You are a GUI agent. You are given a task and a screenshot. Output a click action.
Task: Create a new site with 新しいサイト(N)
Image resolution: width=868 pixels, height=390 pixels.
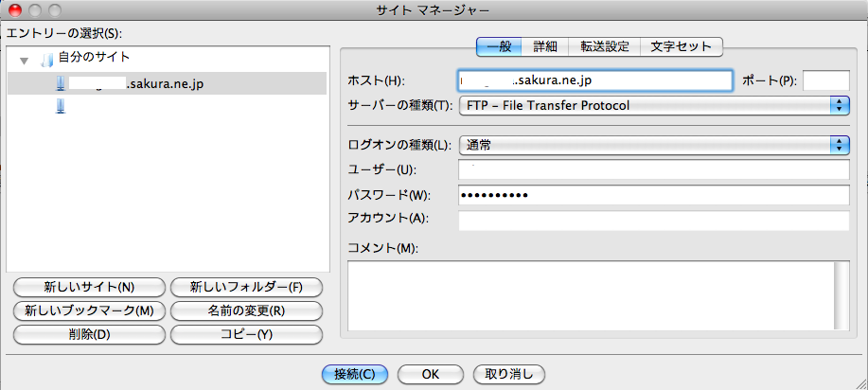point(89,287)
